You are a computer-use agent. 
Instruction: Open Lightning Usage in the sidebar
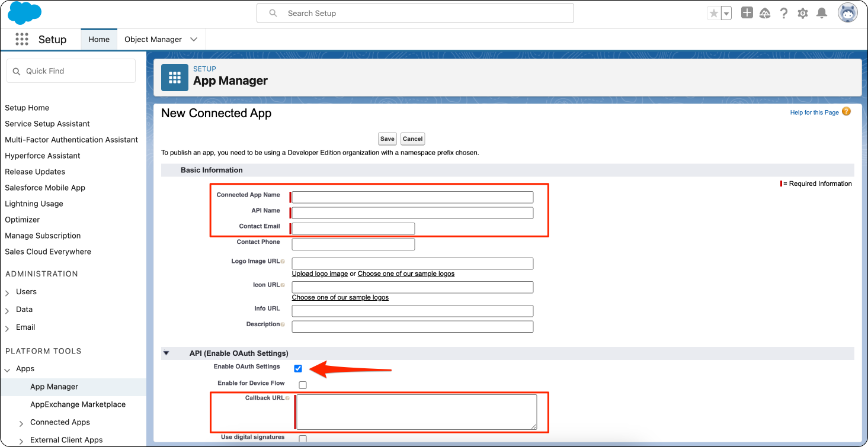(x=34, y=204)
